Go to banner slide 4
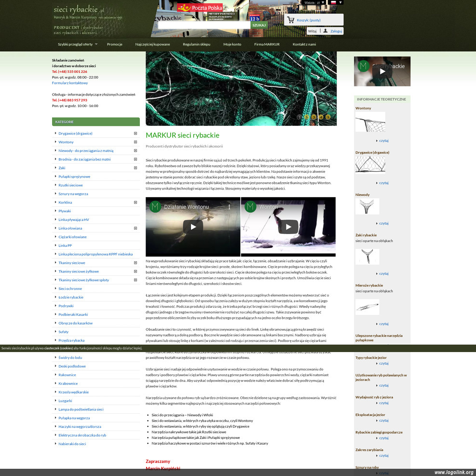 click(321, 117)
